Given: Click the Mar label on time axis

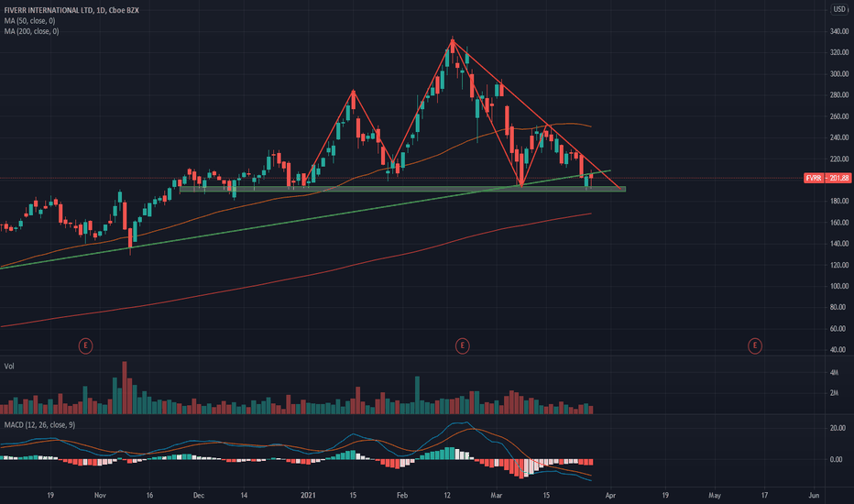Looking at the screenshot, I should click(x=496, y=495).
